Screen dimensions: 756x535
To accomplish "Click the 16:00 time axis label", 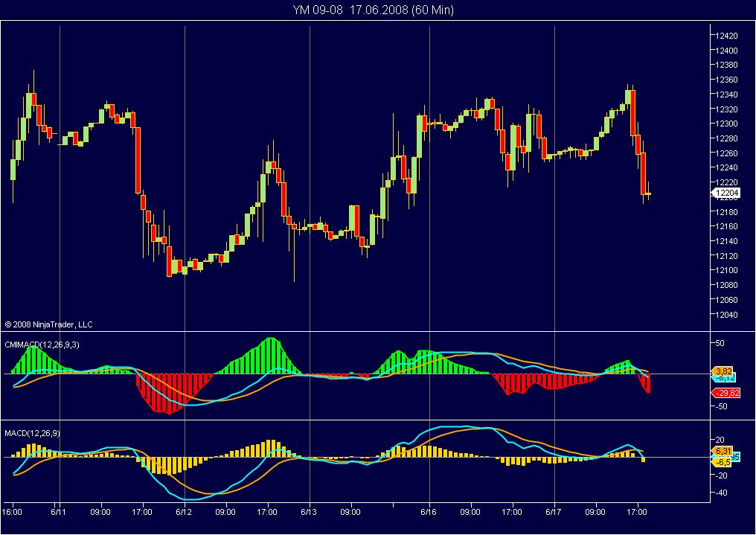I will click(12, 512).
